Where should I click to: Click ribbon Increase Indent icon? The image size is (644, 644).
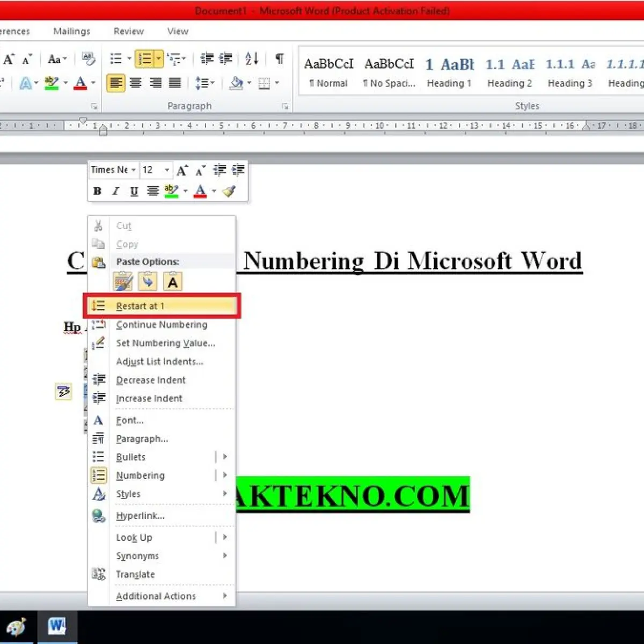tap(226, 58)
